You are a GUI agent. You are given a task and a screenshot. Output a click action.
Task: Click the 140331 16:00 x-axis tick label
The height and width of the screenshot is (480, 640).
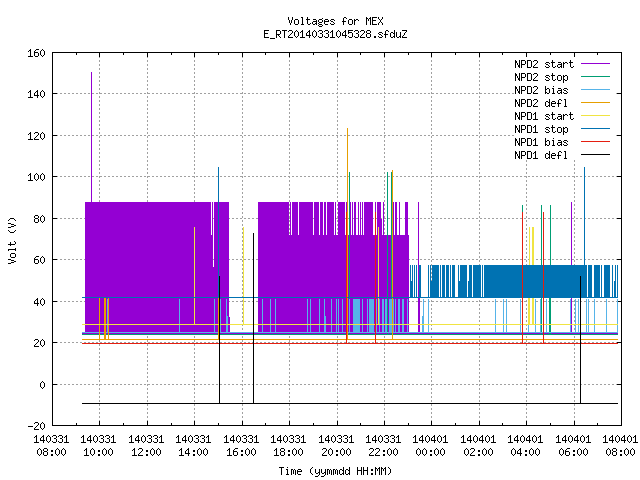point(241,446)
